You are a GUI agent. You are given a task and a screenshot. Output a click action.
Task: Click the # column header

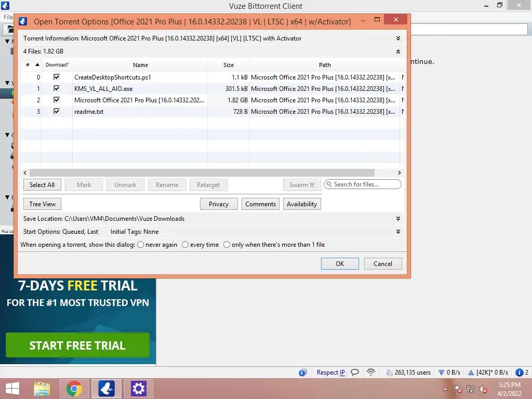click(x=28, y=65)
